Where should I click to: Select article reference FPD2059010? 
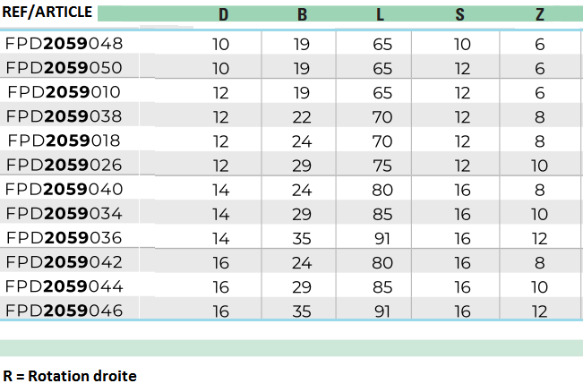(x=64, y=92)
